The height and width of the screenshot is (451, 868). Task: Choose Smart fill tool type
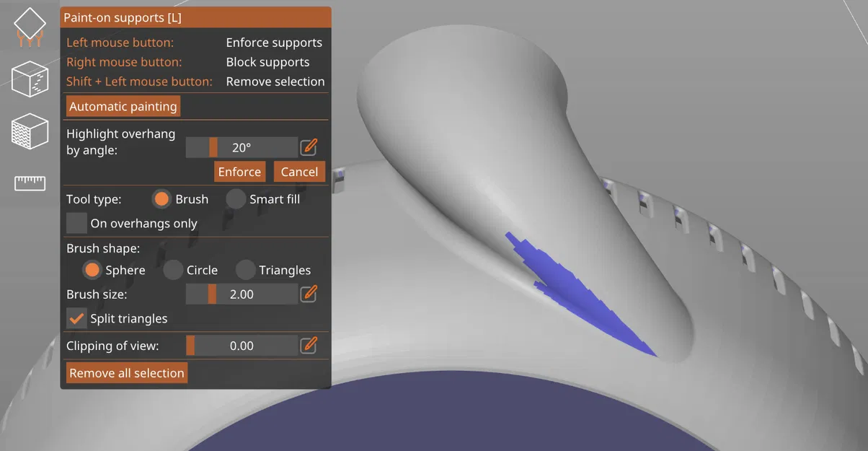tap(236, 198)
